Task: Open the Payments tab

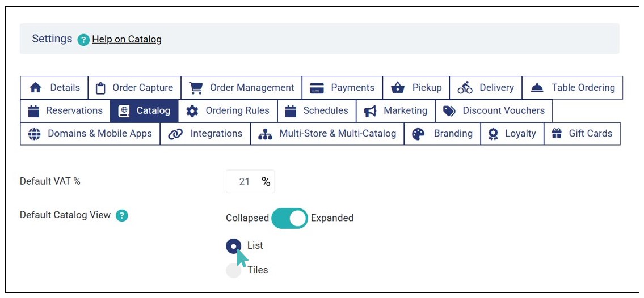Action: (342, 88)
